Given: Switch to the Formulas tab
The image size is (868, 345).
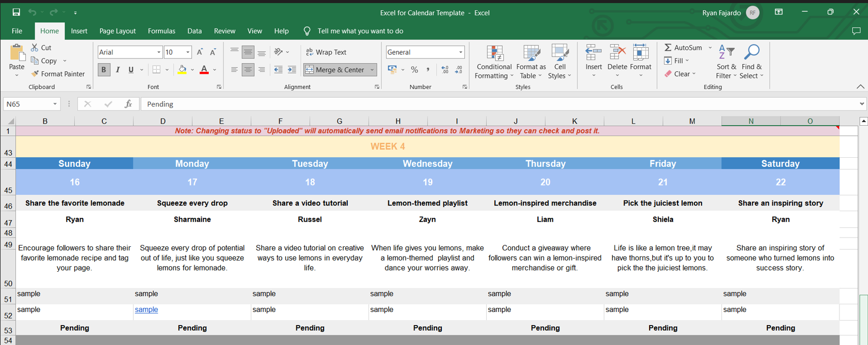Looking at the screenshot, I should (x=161, y=31).
